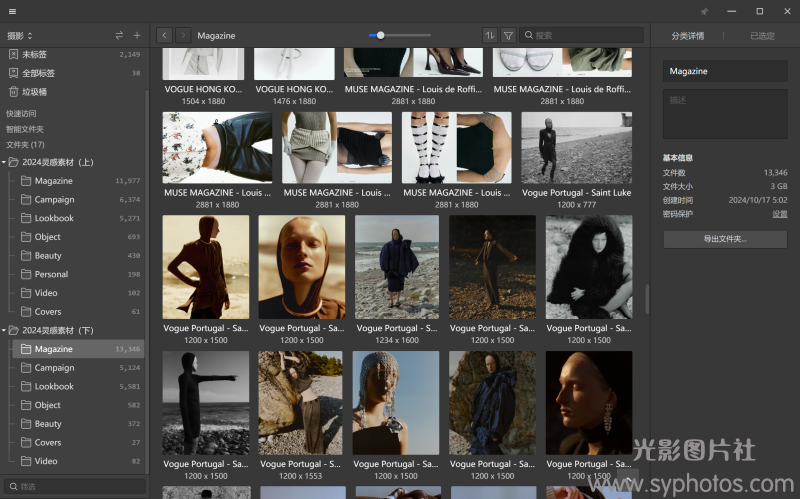This screenshot has width=800, height=499.
Task: Collapse the 2024灵感素材（下） folder group
Action: 4,330
